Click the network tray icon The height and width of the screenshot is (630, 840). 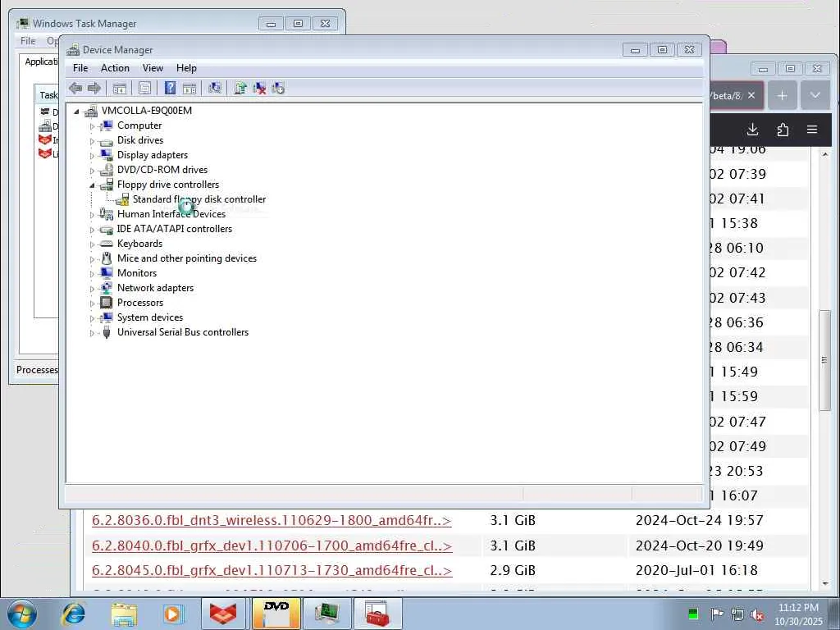pos(737,614)
